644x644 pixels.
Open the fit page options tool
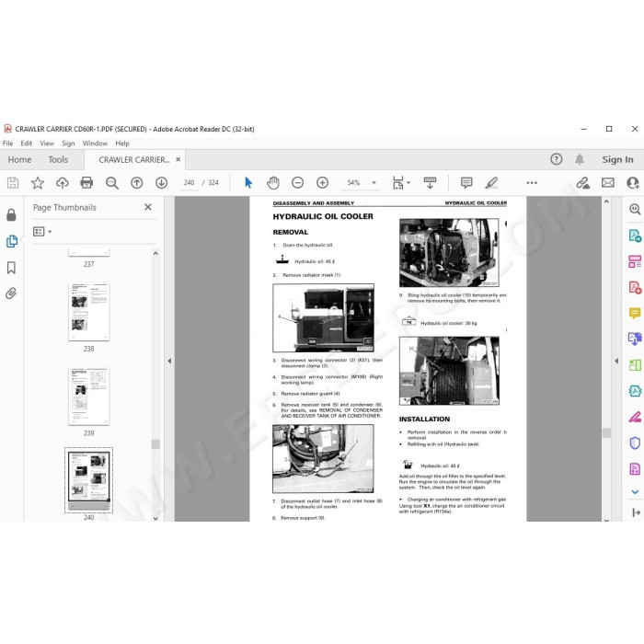(x=401, y=183)
